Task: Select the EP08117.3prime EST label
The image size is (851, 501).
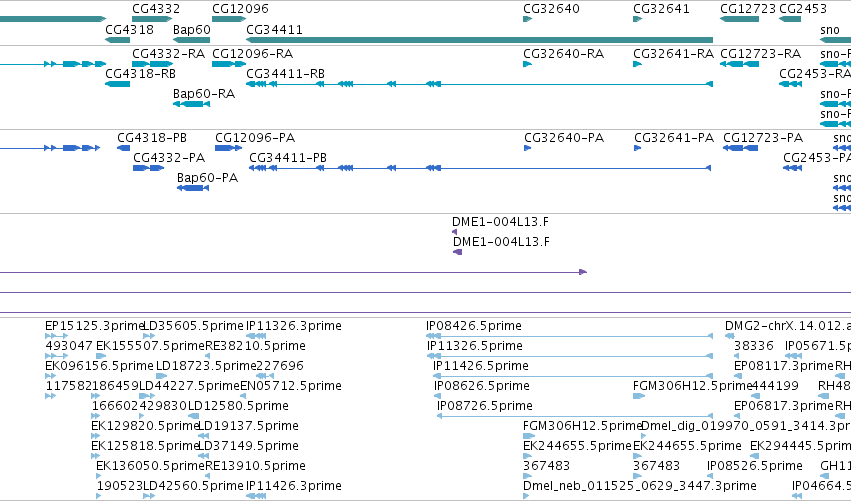Action: pyautogui.click(x=783, y=366)
